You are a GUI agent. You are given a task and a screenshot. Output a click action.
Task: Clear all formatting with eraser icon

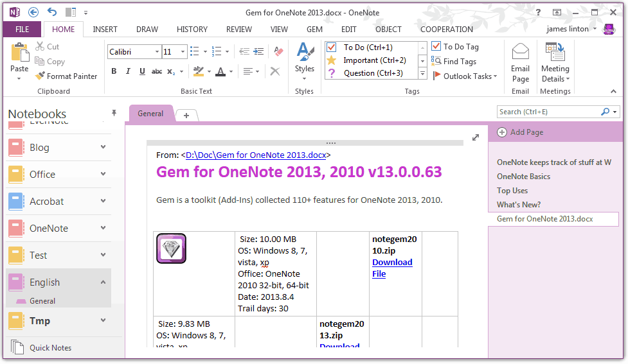click(278, 51)
